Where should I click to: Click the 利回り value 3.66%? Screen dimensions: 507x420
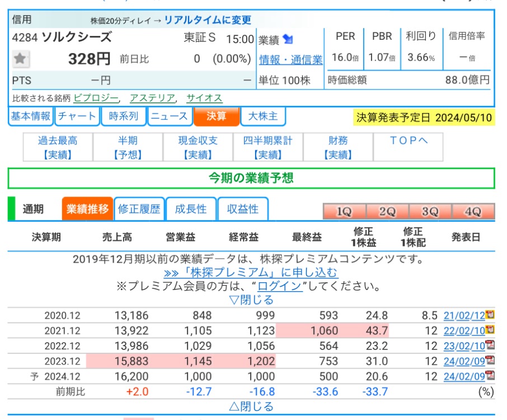(421, 58)
